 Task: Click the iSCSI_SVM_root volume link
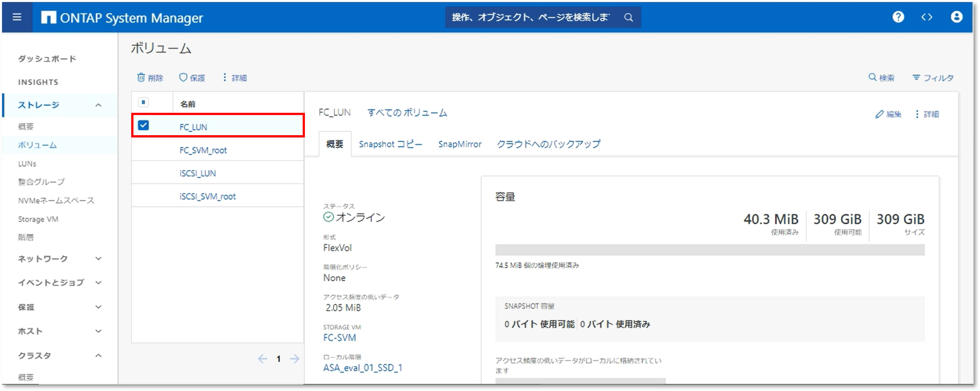(x=207, y=197)
